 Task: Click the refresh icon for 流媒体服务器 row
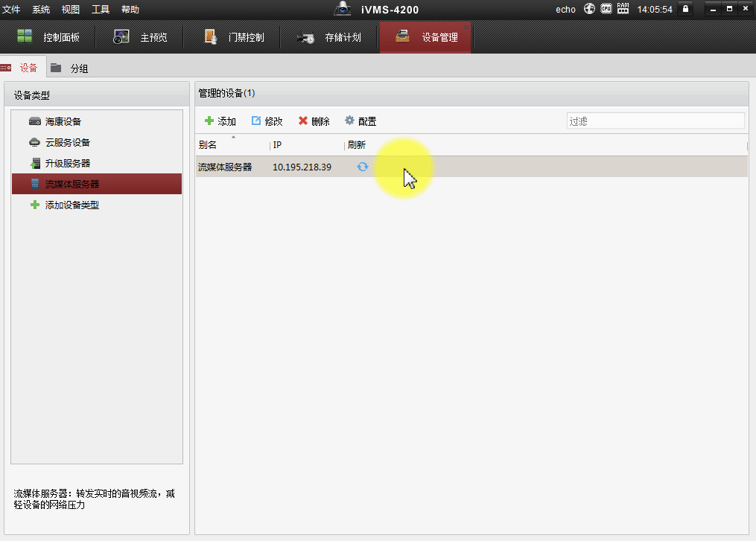click(362, 167)
